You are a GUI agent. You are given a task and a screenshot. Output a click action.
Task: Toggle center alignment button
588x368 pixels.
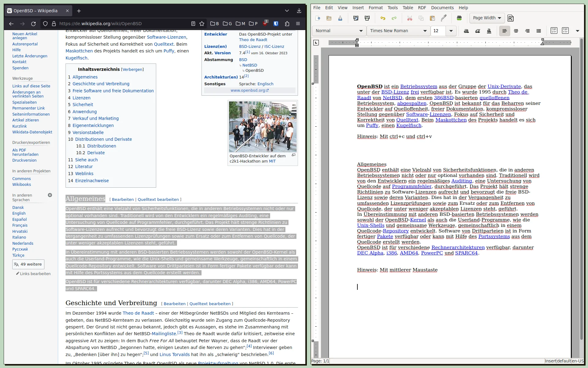coord(516,31)
